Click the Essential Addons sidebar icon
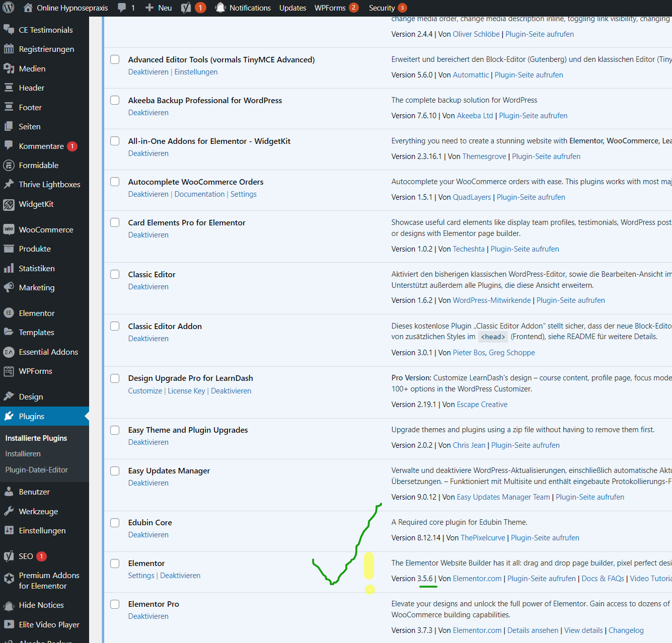This screenshot has width=672, height=643. 9,352
